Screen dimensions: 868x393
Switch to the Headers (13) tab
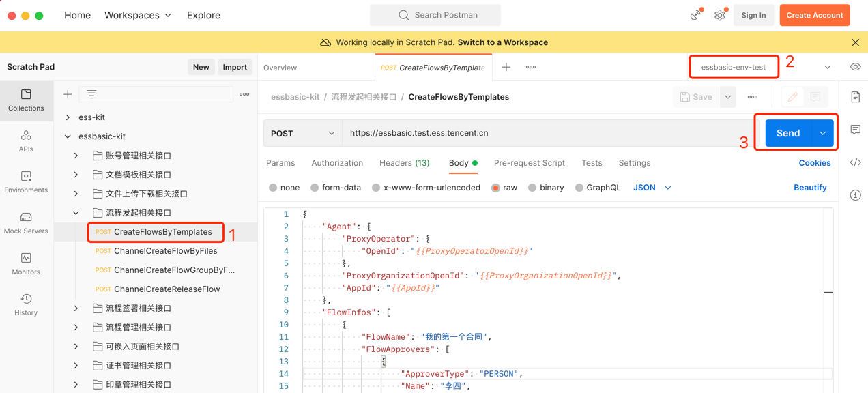click(x=405, y=163)
